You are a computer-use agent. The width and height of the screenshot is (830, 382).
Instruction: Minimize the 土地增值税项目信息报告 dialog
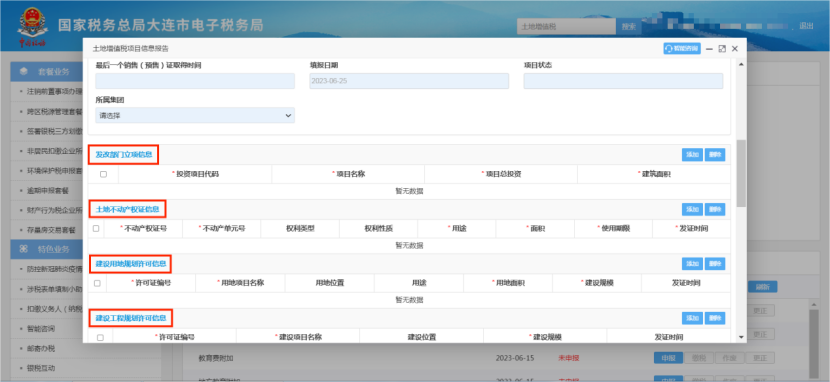[709, 49]
